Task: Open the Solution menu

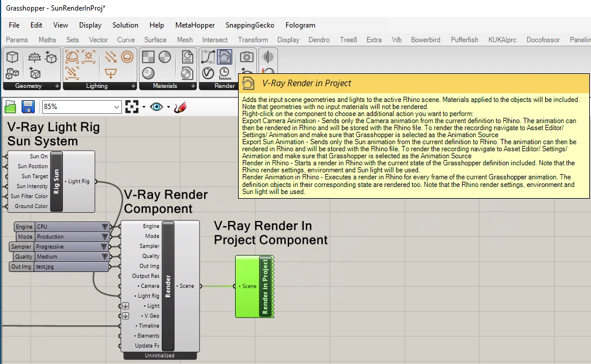Action: (x=125, y=25)
